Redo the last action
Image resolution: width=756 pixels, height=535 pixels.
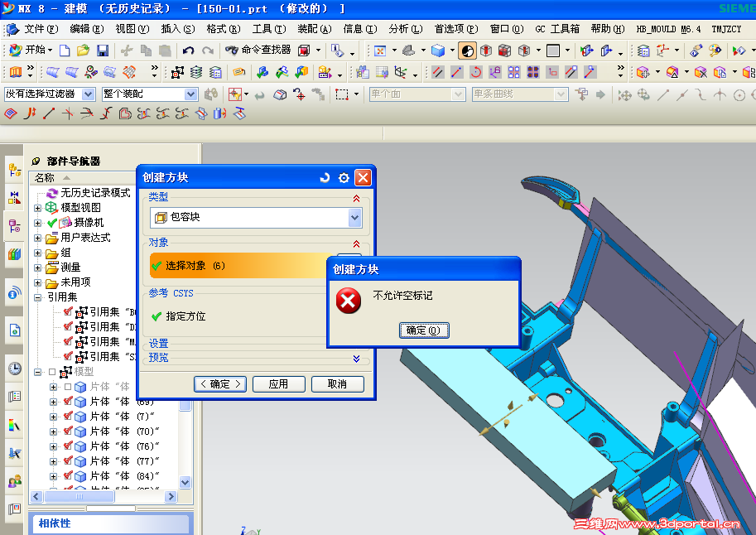tap(207, 51)
